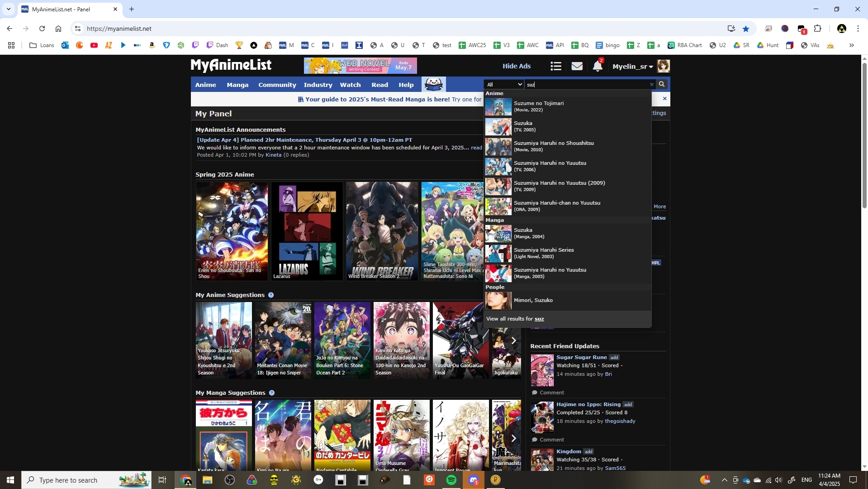Click the Hide Ads link

pos(517,66)
